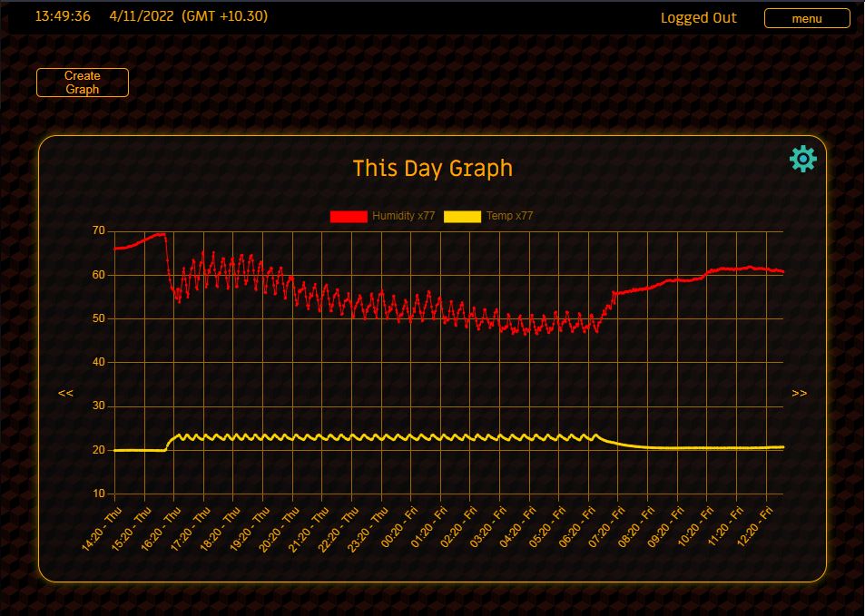Click the This Day Graph title

432,169
